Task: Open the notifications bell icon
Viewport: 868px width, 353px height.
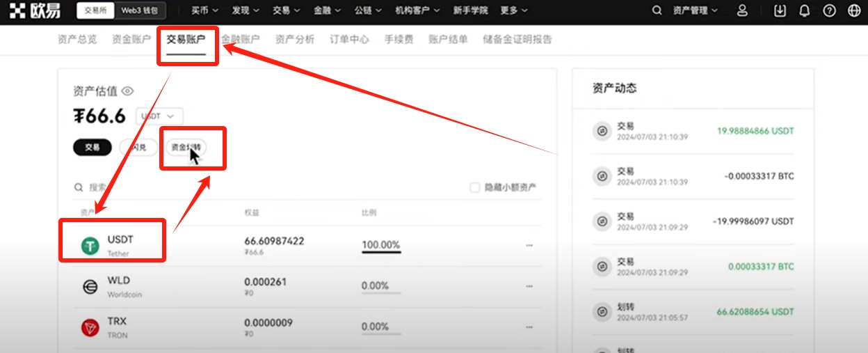Action: click(804, 10)
